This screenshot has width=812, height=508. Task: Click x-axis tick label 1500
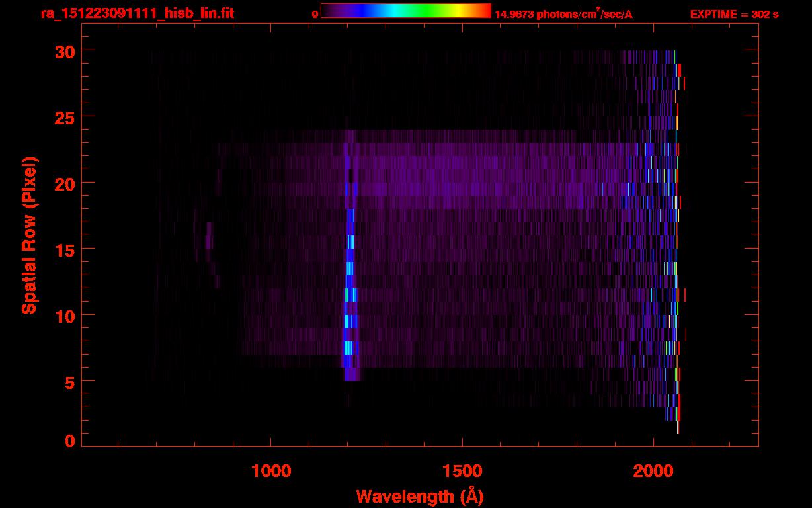tap(462, 471)
